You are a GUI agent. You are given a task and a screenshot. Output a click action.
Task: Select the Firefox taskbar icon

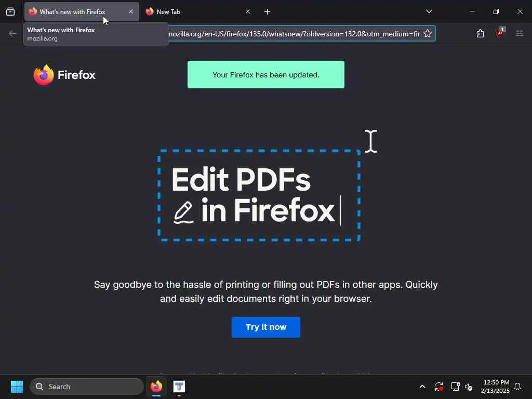(x=156, y=387)
